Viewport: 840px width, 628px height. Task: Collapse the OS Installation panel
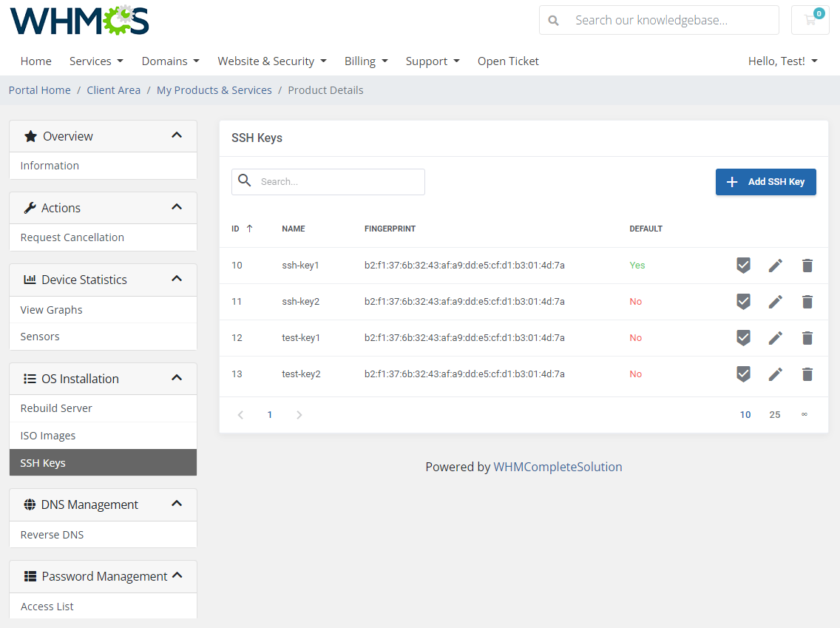click(x=177, y=377)
